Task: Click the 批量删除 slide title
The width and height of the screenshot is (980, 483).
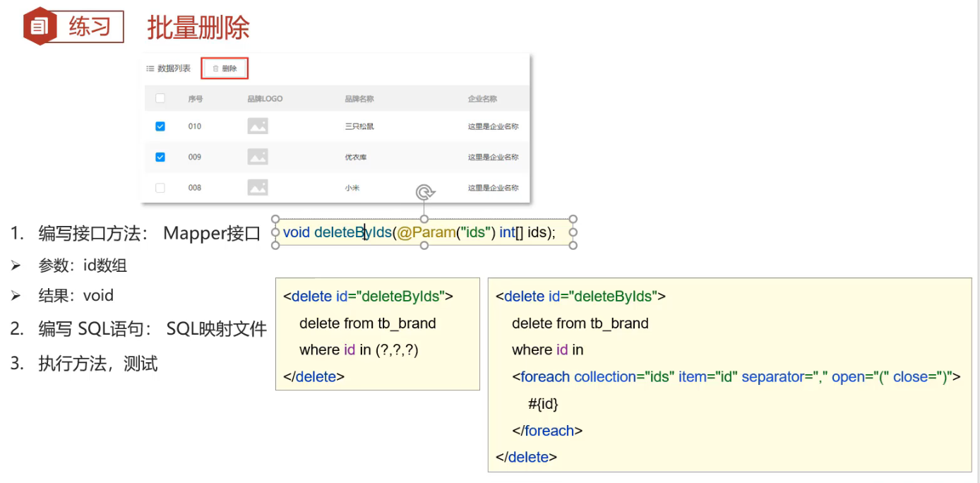Action: click(198, 28)
